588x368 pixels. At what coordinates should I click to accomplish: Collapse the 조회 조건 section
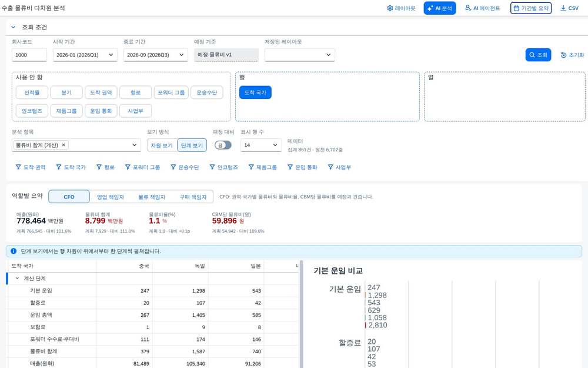click(13, 27)
